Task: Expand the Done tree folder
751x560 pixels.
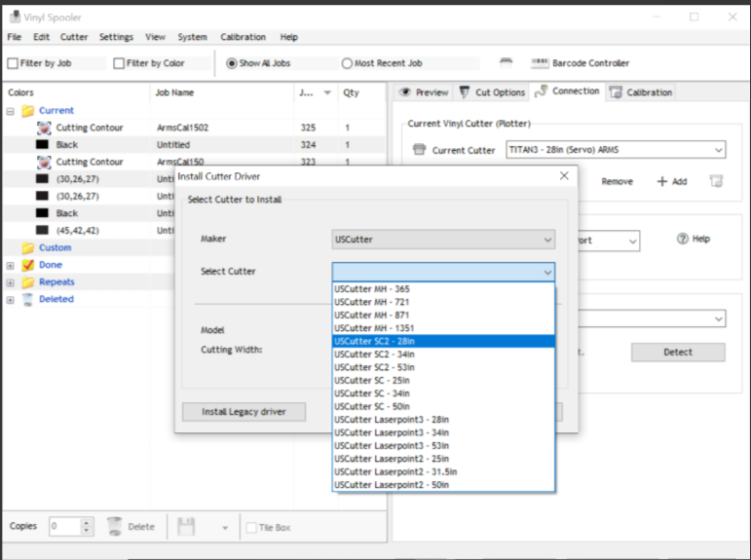Action: coord(10,265)
